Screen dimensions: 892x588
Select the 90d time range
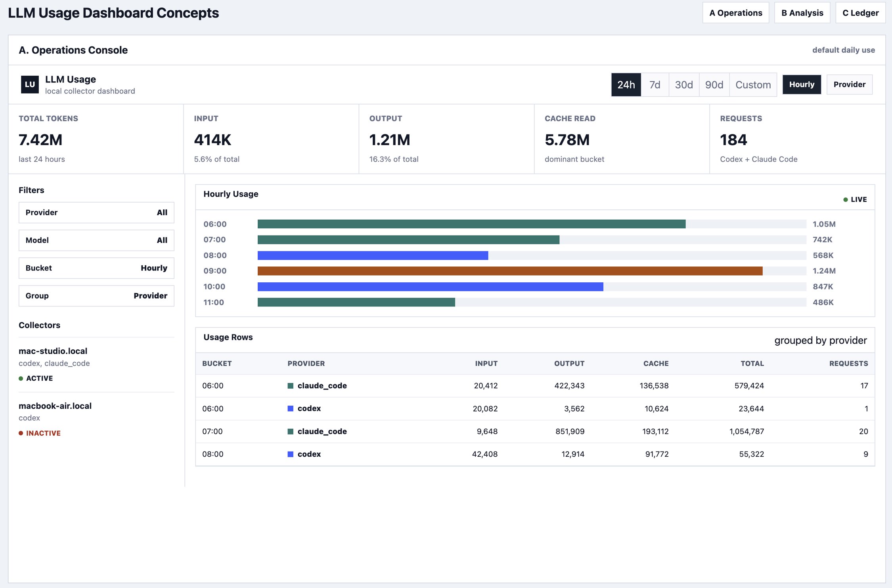click(714, 84)
